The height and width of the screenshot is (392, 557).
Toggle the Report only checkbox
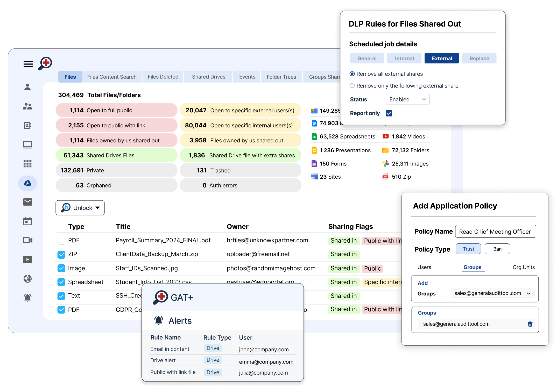pos(389,113)
